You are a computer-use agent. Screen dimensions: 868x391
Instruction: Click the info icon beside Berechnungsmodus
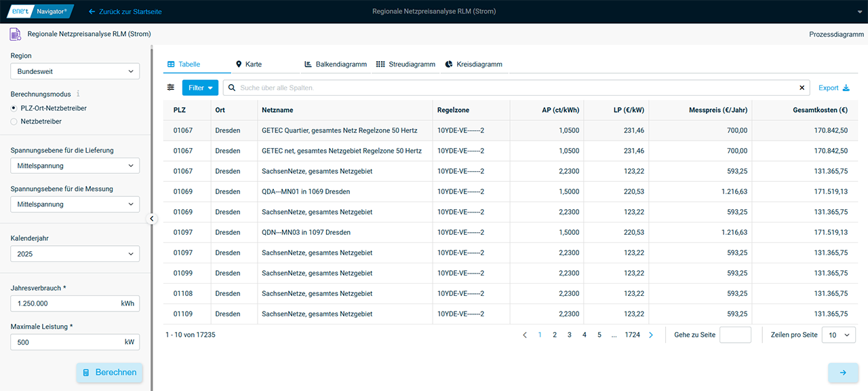tap(78, 94)
